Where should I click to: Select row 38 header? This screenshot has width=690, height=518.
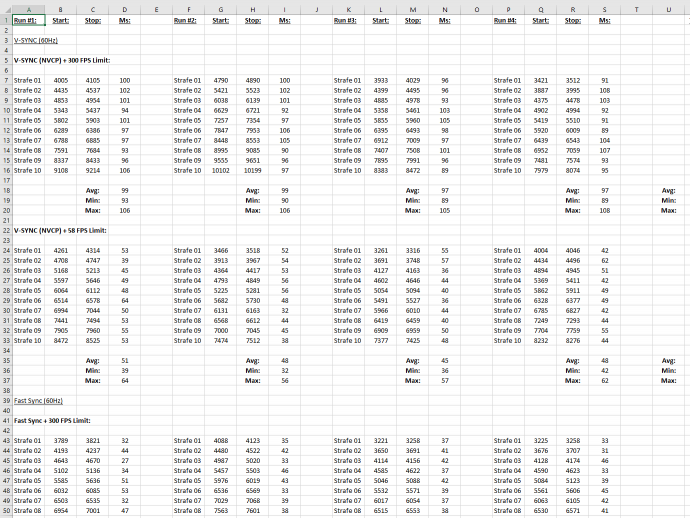(6, 390)
